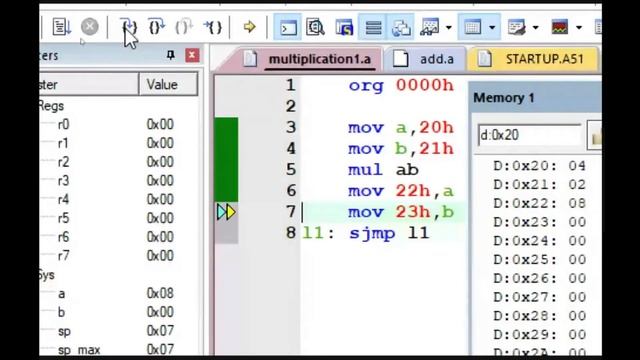Show next statement yellow arrow icon
Image resolution: width=640 pixels, height=360 pixels.
tap(249, 27)
